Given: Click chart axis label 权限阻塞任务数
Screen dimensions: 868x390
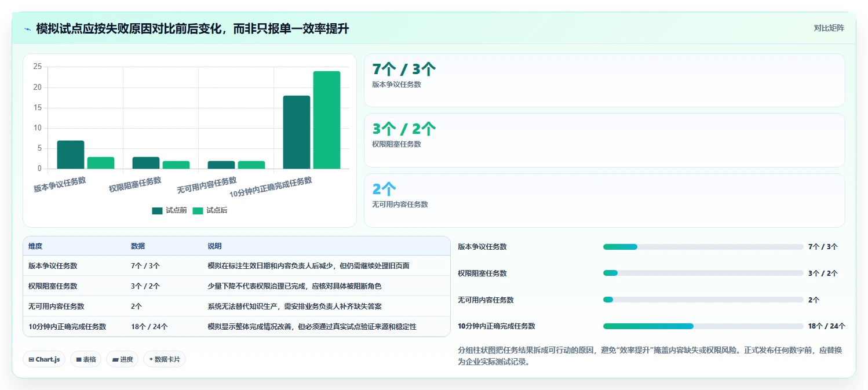Looking at the screenshot, I should click(135, 184).
